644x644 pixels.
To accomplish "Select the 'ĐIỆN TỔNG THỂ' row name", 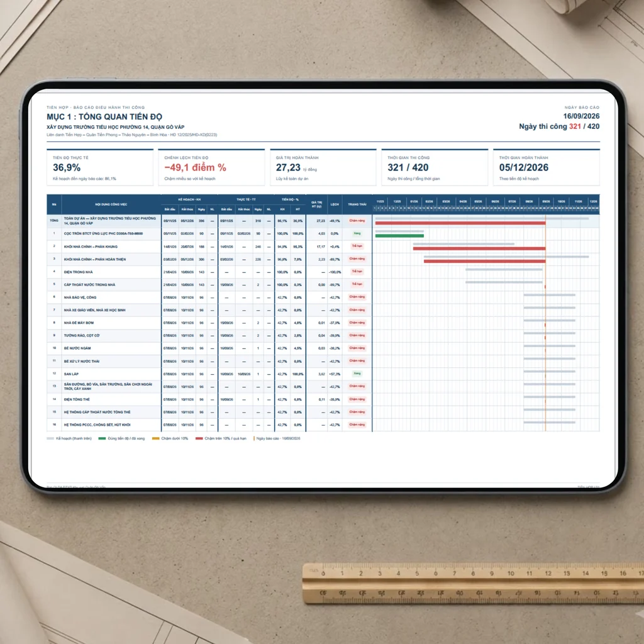I will (x=77, y=399).
